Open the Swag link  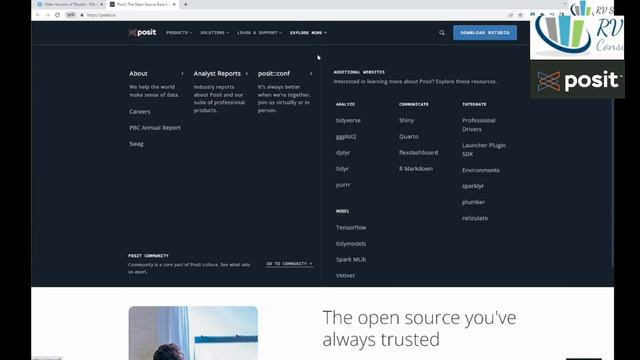pos(136,144)
